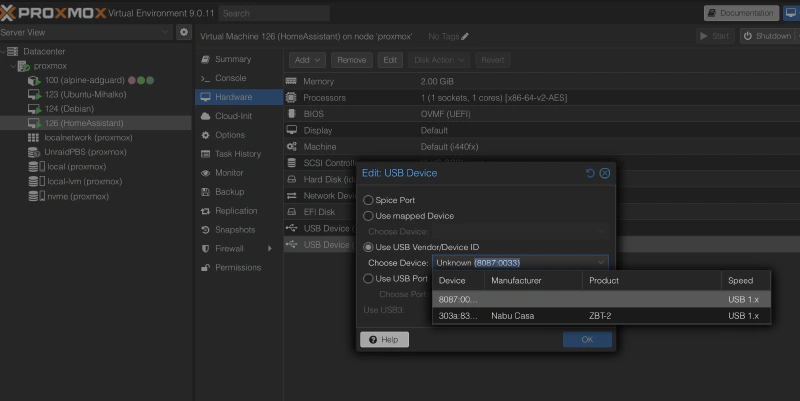Select the Datacenter tree node

pyautogui.click(x=44, y=51)
